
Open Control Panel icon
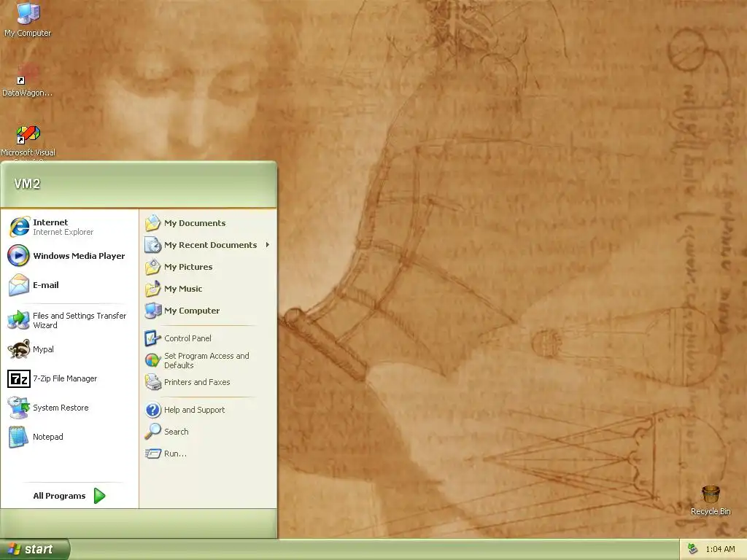click(x=152, y=338)
